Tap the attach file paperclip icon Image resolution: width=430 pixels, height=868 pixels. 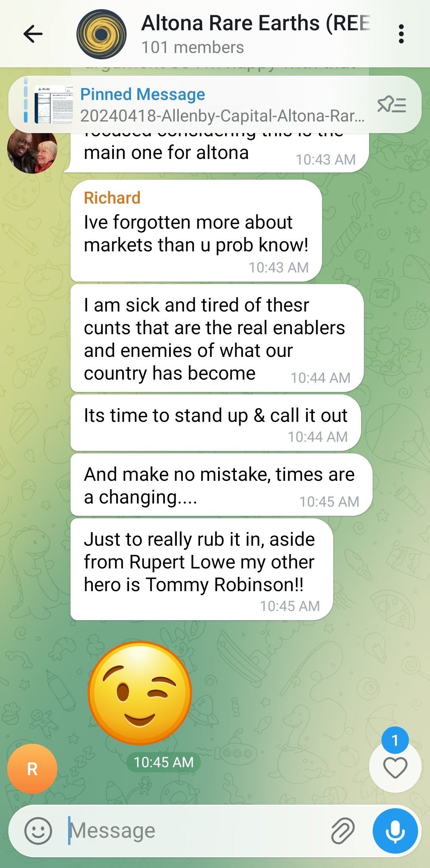click(x=343, y=831)
